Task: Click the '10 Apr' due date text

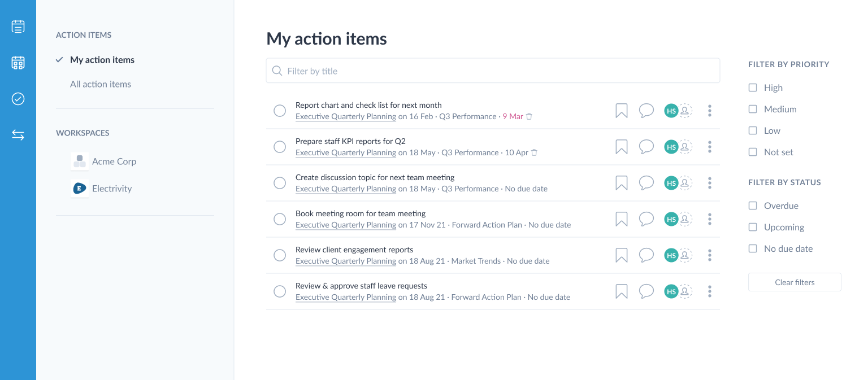Action: [x=517, y=152]
